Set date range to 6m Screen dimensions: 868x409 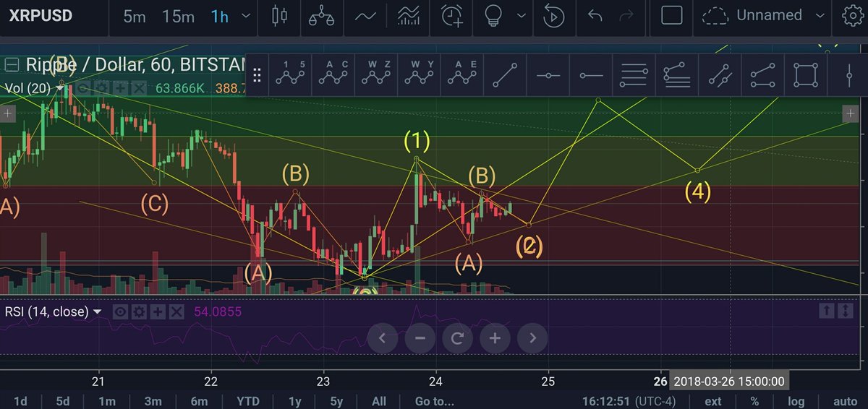(199, 401)
